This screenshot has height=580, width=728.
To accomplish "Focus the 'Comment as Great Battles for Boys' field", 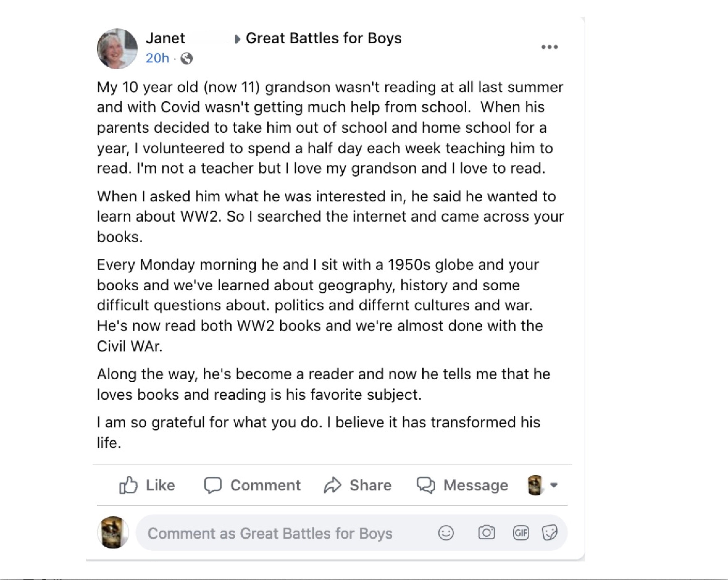I will pyautogui.click(x=270, y=533).
